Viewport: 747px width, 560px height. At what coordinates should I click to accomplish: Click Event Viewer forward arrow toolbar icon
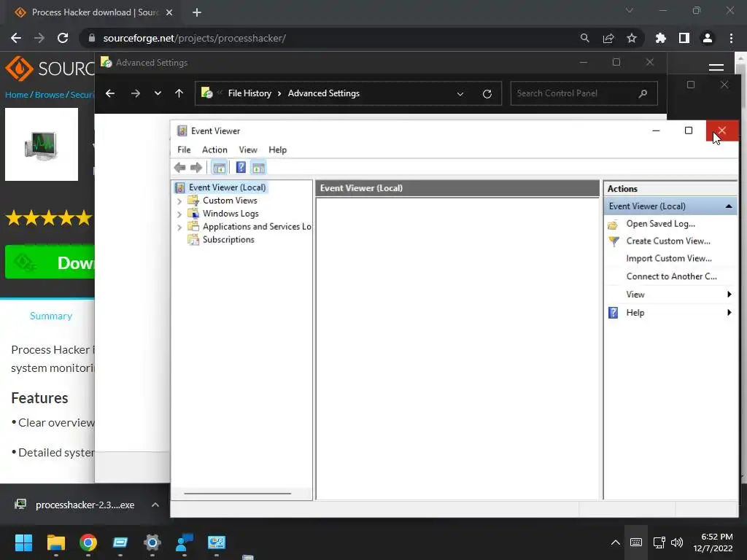pyautogui.click(x=196, y=168)
